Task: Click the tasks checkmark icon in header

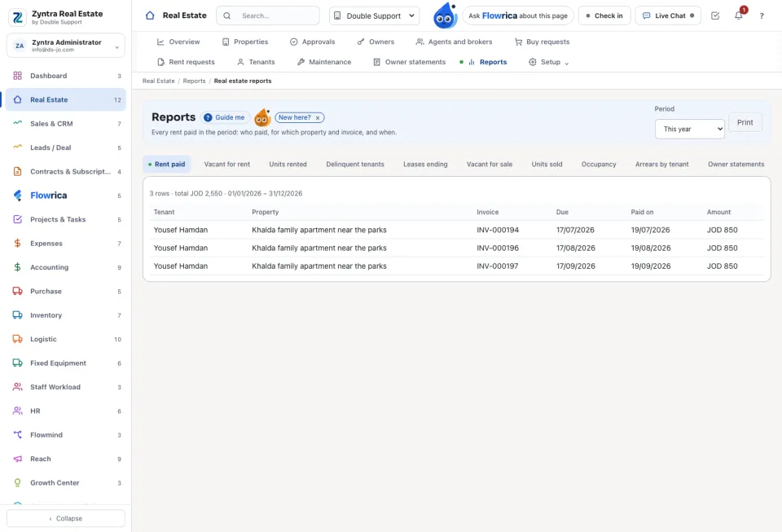Action: [x=715, y=16]
